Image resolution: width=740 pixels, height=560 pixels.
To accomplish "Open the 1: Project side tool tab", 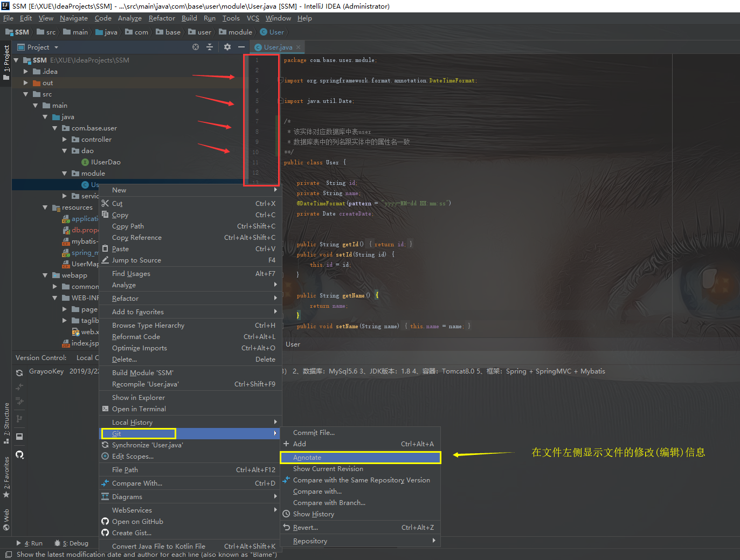I will click(6, 63).
